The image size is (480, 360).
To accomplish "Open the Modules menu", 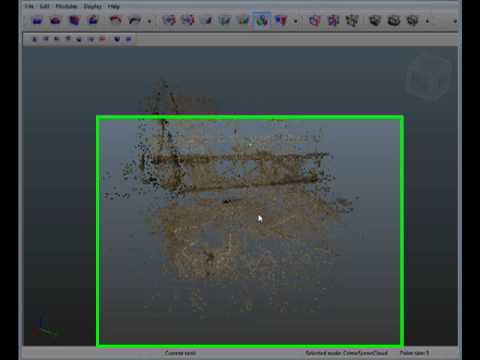I will tap(66, 6).
